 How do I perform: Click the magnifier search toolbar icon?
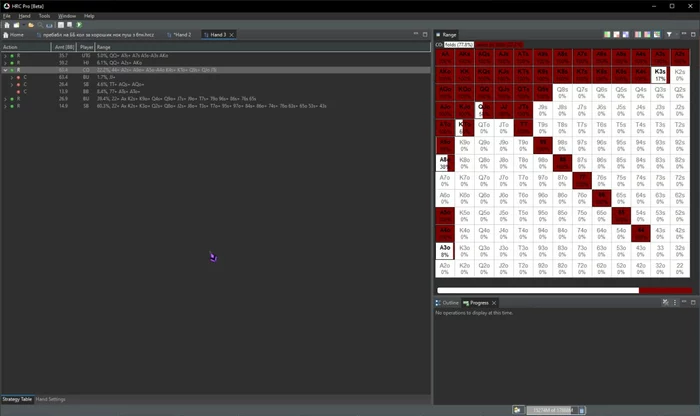tap(40, 25)
